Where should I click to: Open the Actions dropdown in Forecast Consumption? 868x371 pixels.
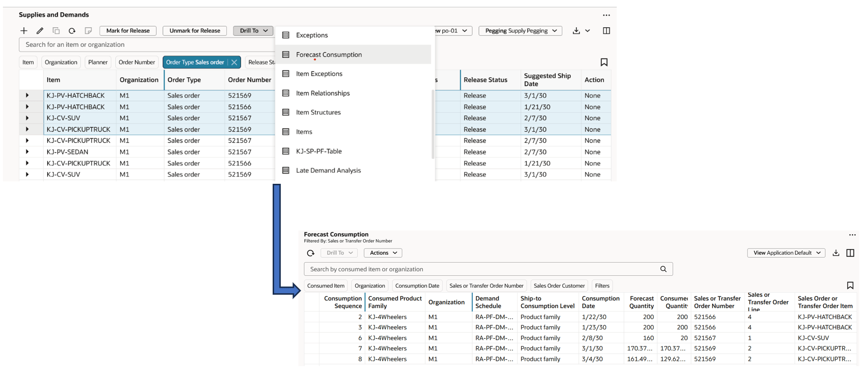(383, 253)
